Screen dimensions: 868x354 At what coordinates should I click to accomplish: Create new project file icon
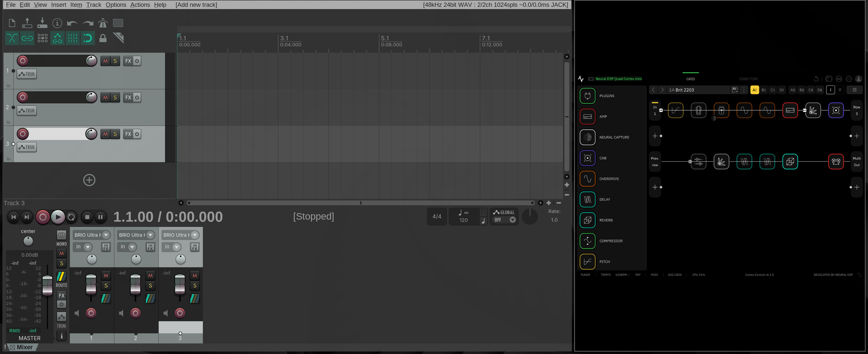click(x=12, y=23)
